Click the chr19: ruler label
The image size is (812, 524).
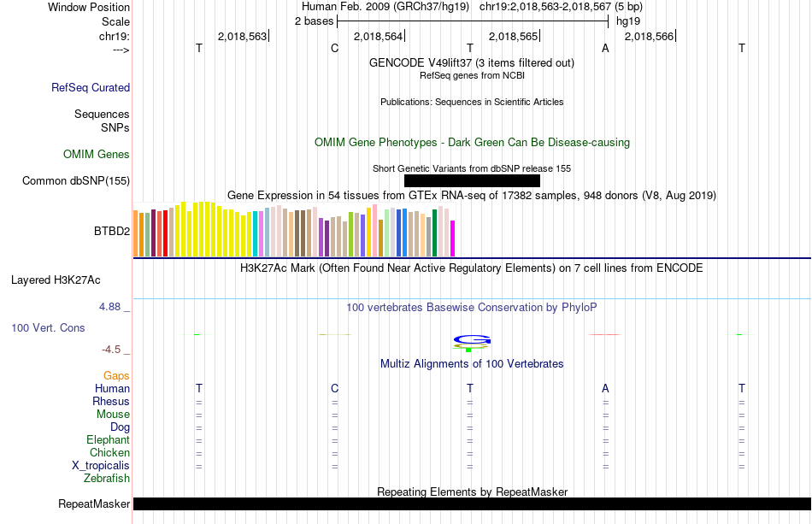click(x=115, y=36)
